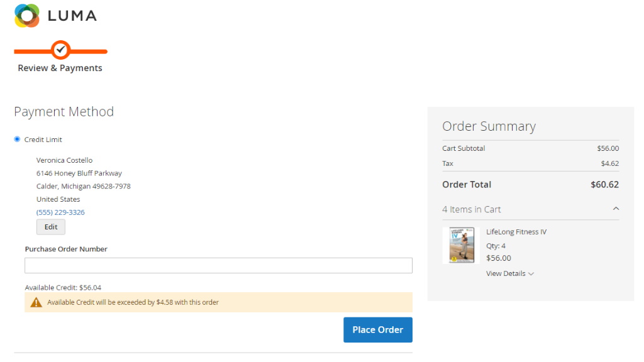Click the Order Total amount $60.62
The width and height of the screenshot is (644, 362).
click(x=604, y=185)
